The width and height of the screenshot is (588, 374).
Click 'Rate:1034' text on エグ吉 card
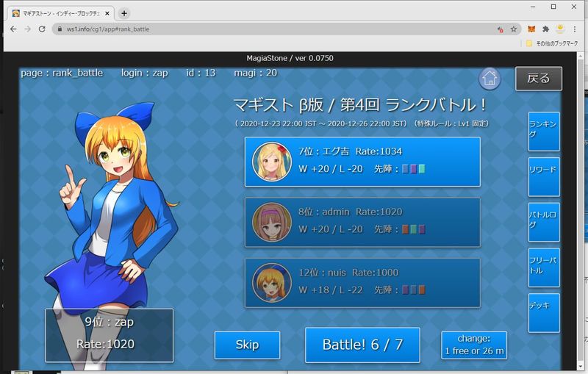tap(379, 151)
